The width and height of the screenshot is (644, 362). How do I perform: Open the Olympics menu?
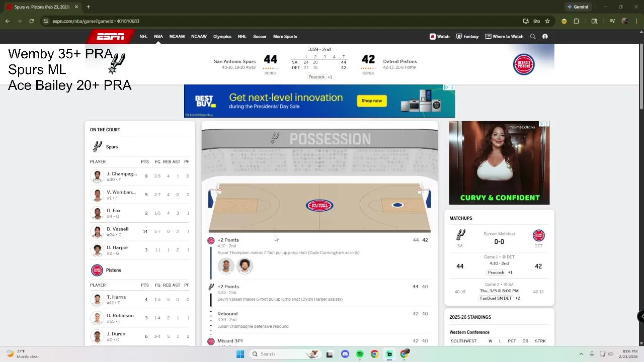222,36
